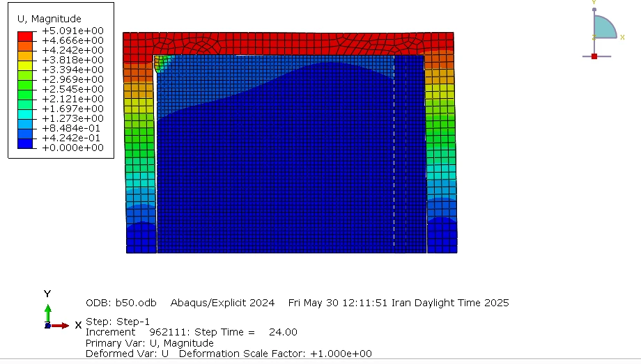The width and height of the screenshot is (641, 364).
Task: Click the Step Time 24.00 value
Action: pyautogui.click(x=283, y=332)
